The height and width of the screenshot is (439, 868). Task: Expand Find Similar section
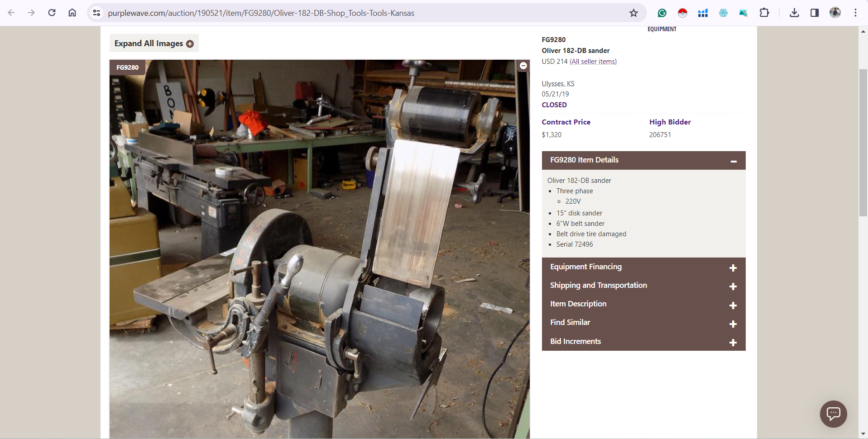click(x=643, y=323)
